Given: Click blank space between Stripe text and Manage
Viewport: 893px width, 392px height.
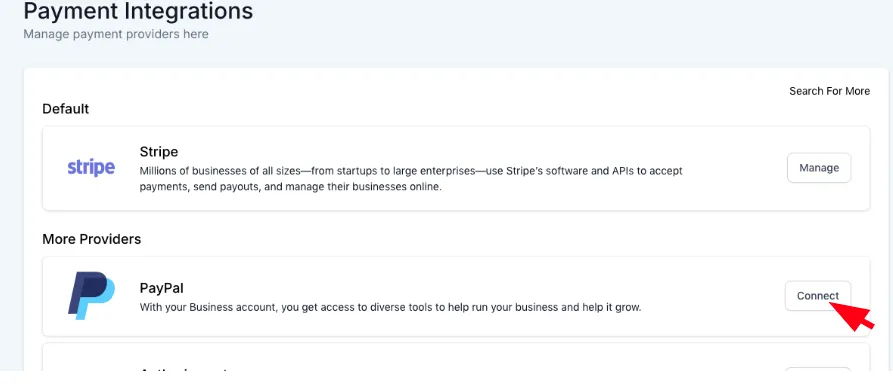Looking at the screenshot, I should pyautogui.click(x=735, y=168).
